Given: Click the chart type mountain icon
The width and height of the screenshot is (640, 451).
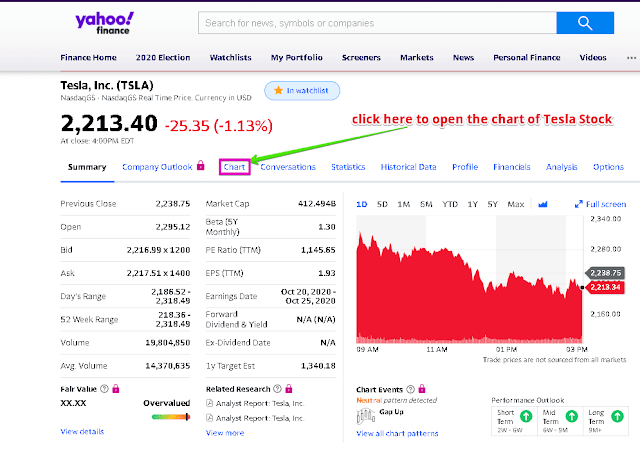Looking at the screenshot, I should pyautogui.click(x=542, y=204).
